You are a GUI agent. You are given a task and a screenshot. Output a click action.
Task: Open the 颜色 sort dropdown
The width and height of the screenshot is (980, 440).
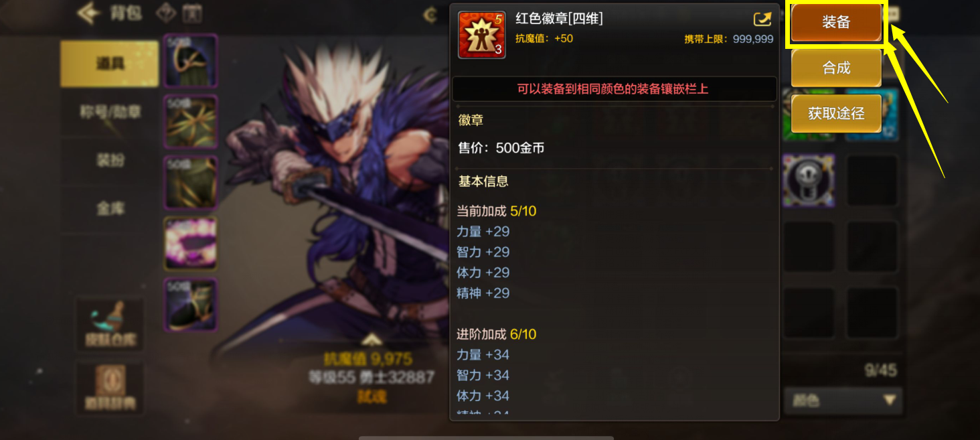point(843,400)
